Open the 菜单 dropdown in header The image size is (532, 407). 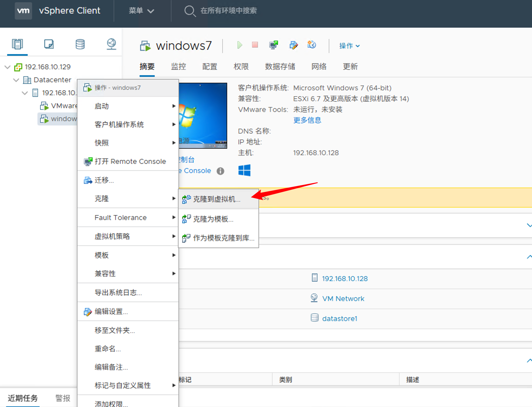pyautogui.click(x=141, y=11)
